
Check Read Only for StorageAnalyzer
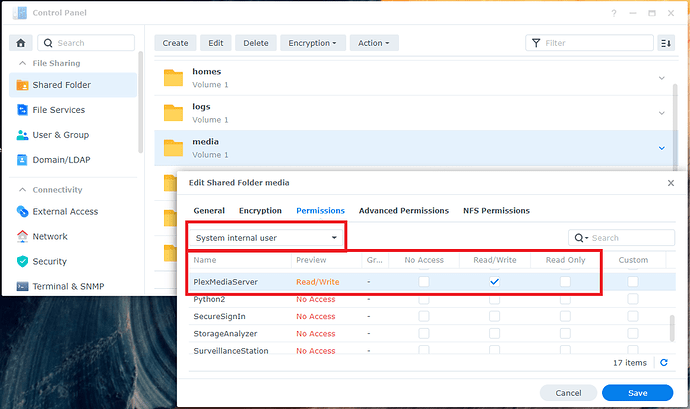[x=565, y=334]
